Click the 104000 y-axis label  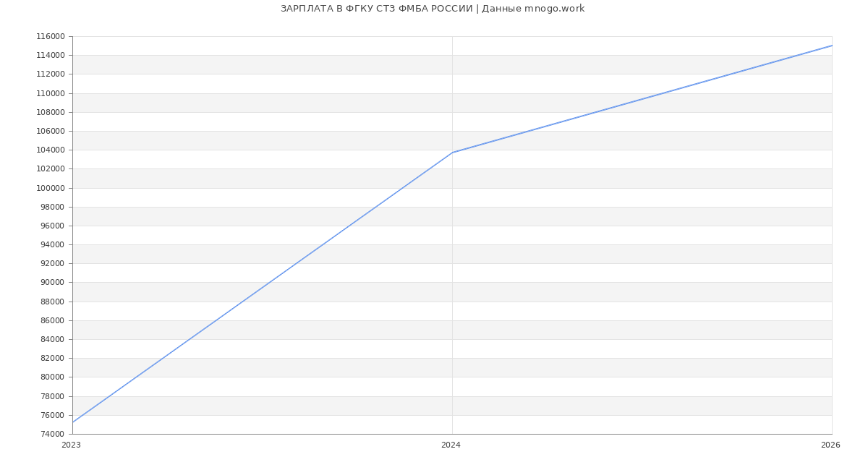(x=51, y=150)
